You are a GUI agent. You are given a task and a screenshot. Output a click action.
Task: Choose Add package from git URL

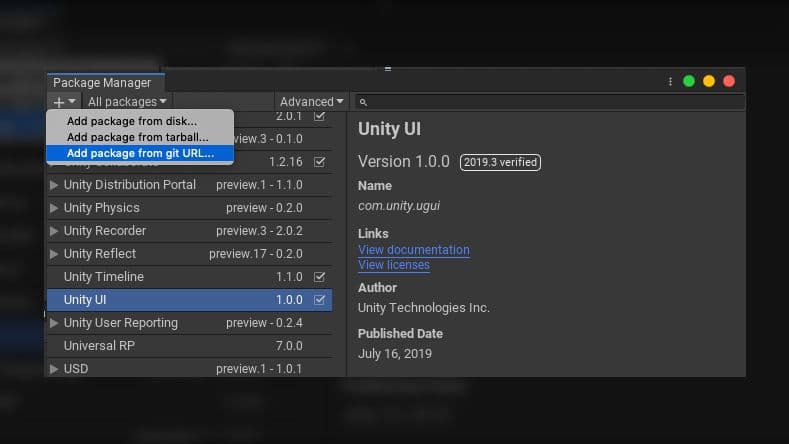(x=140, y=153)
